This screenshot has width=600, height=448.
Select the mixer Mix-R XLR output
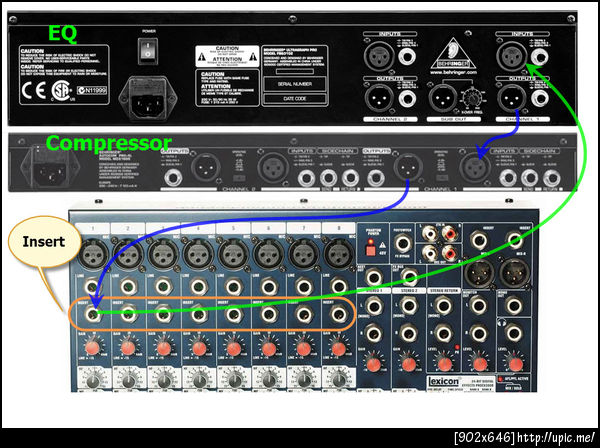tap(515, 274)
